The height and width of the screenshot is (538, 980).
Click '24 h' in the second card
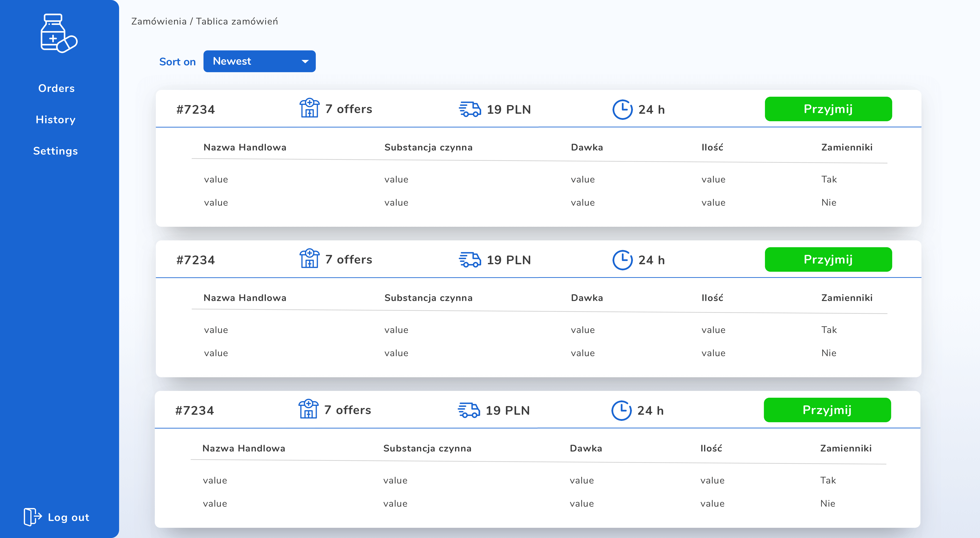(x=651, y=260)
